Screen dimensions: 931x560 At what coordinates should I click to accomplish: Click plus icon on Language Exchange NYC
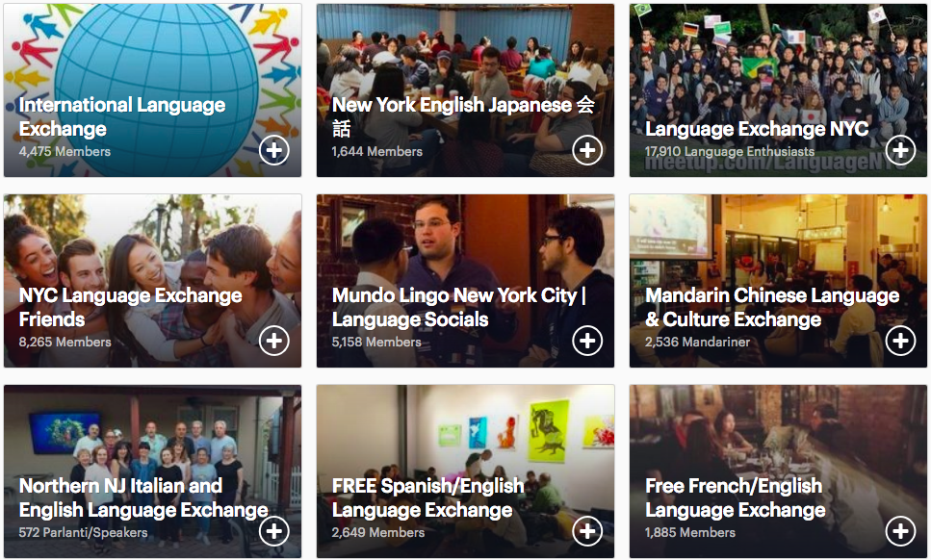(900, 150)
